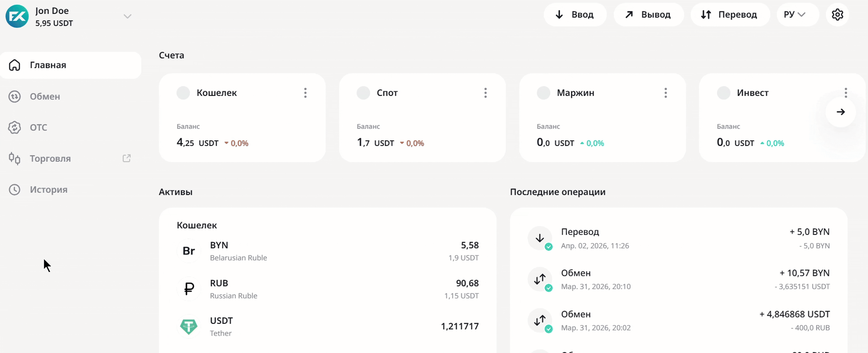Open the История sidebar item
Screen dimensions: 868x353
49,190
